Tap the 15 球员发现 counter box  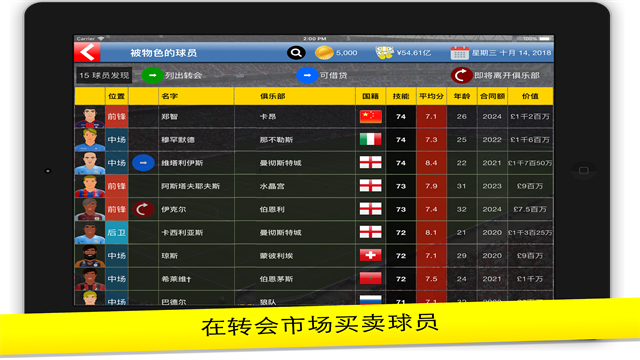104,75
